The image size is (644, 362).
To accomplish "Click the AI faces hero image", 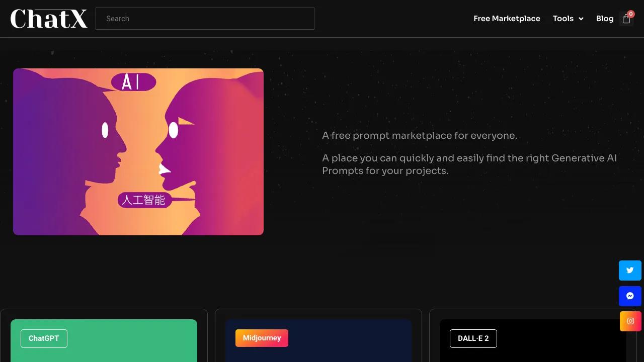I will [x=138, y=152].
